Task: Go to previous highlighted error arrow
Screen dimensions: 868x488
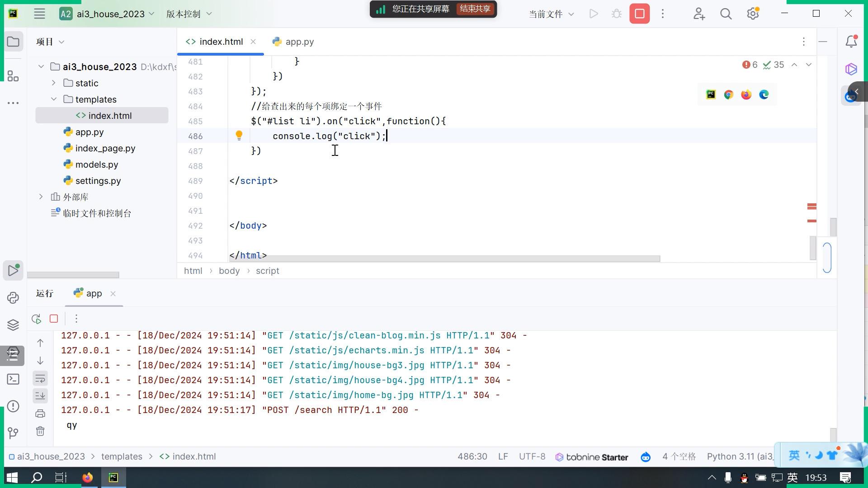Action: point(794,65)
